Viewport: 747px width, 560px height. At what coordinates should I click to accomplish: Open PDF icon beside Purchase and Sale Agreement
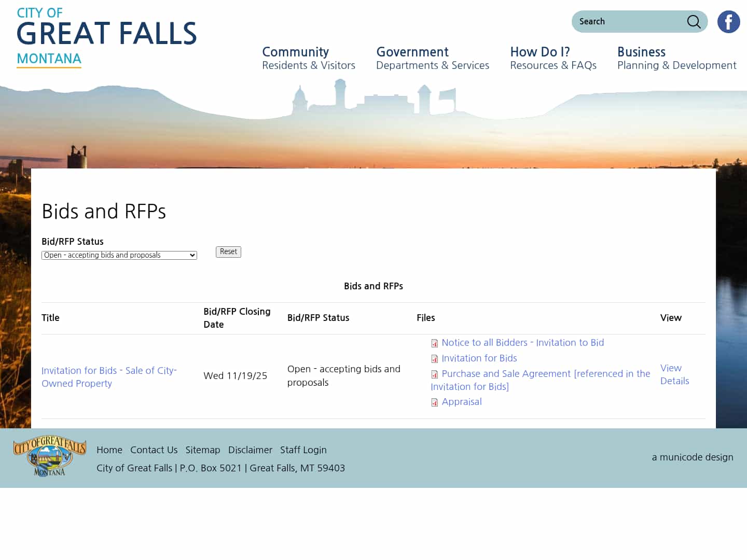(x=434, y=374)
